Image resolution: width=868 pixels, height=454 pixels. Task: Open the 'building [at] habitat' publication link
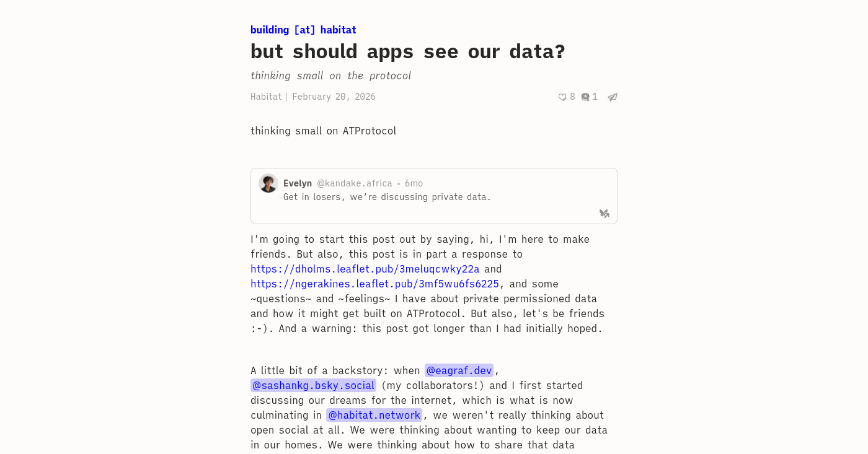303,30
